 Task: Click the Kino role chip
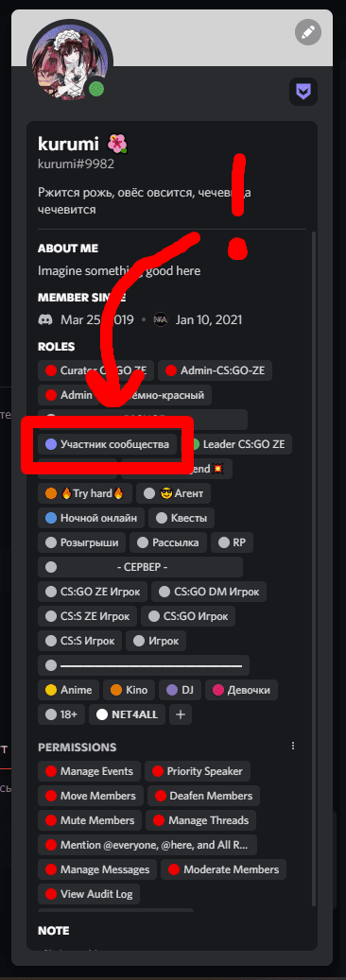tap(129, 690)
